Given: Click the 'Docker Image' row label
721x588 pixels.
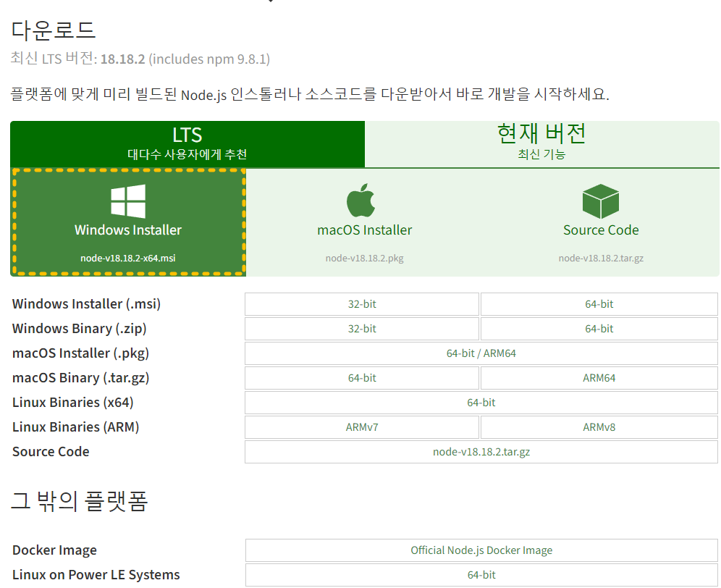Looking at the screenshot, I should click(55, 550).
